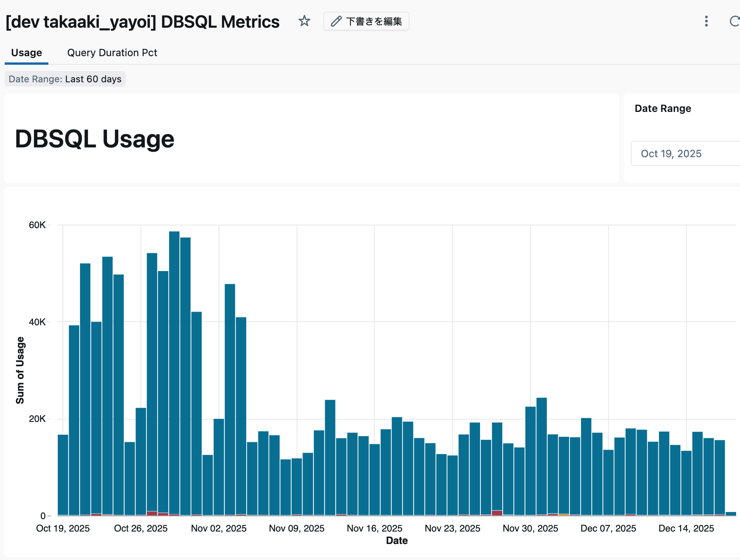Open the Last 60 days date range filter
740x560 pixels.
65,79
